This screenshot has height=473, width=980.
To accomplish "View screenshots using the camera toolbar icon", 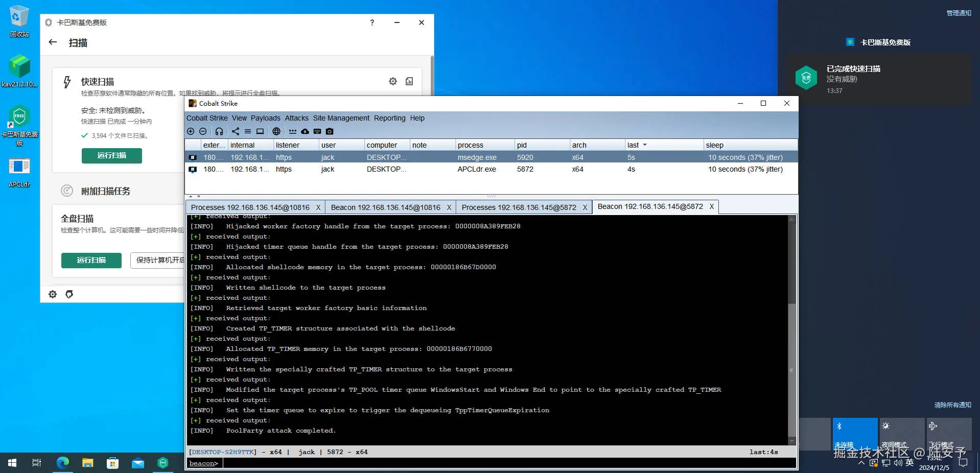I will [x=330, y=131].
